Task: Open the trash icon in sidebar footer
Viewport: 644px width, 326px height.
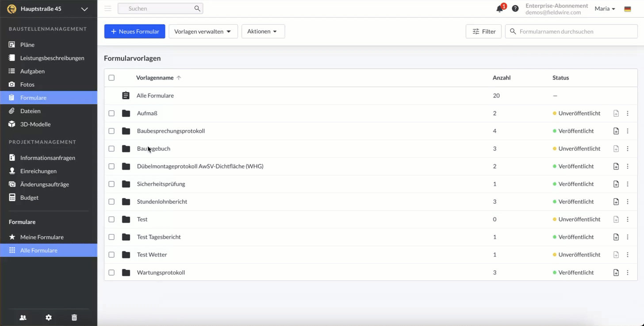Action: [x=74, y=318]
